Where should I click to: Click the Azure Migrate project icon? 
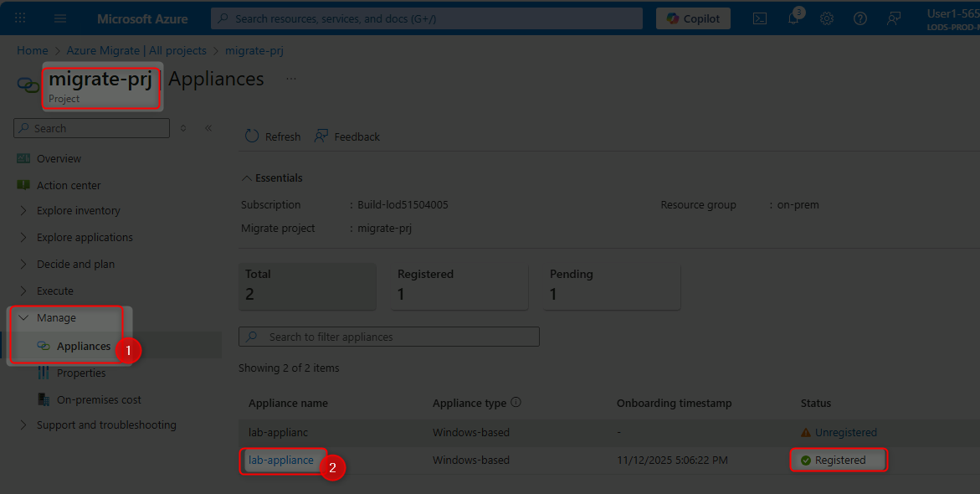click(28, 85)
